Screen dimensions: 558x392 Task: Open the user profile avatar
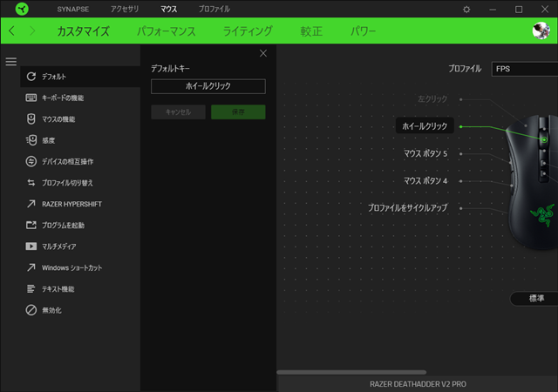541,30
